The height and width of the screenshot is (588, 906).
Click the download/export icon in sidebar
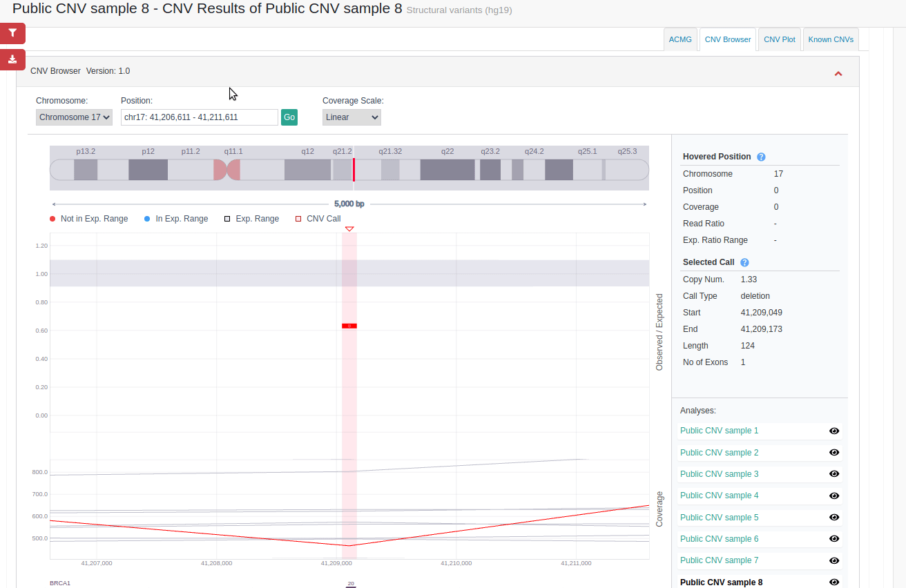tap(12, 59)
